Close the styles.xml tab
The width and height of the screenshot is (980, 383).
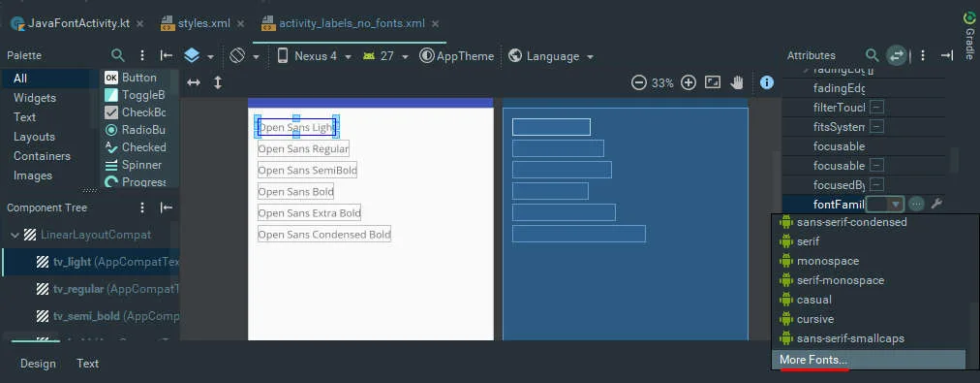pos(241,24)
